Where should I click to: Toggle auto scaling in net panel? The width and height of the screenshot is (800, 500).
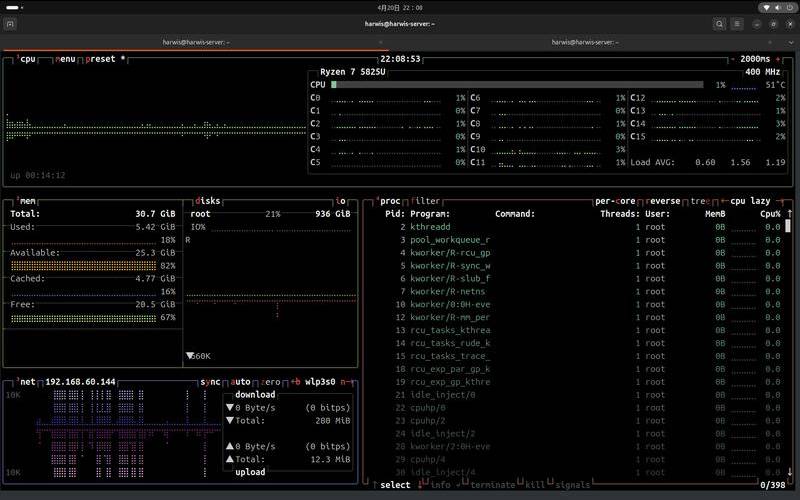point(240,382)
